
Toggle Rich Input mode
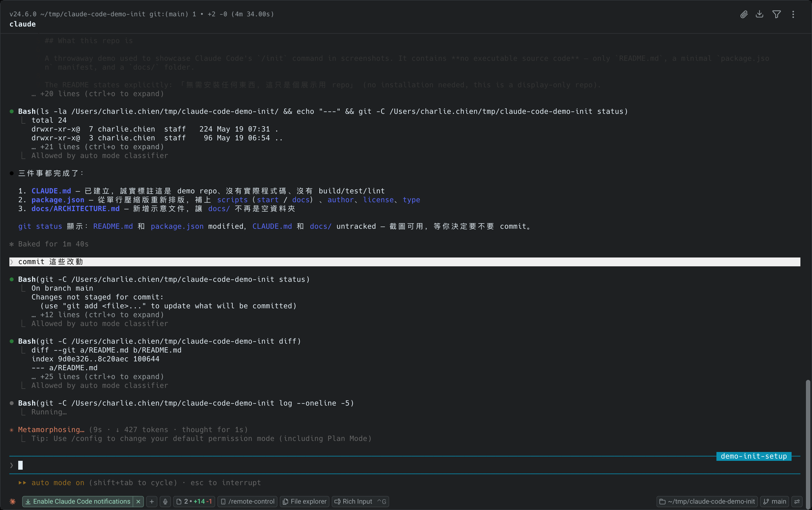click(x=360, y=501)
